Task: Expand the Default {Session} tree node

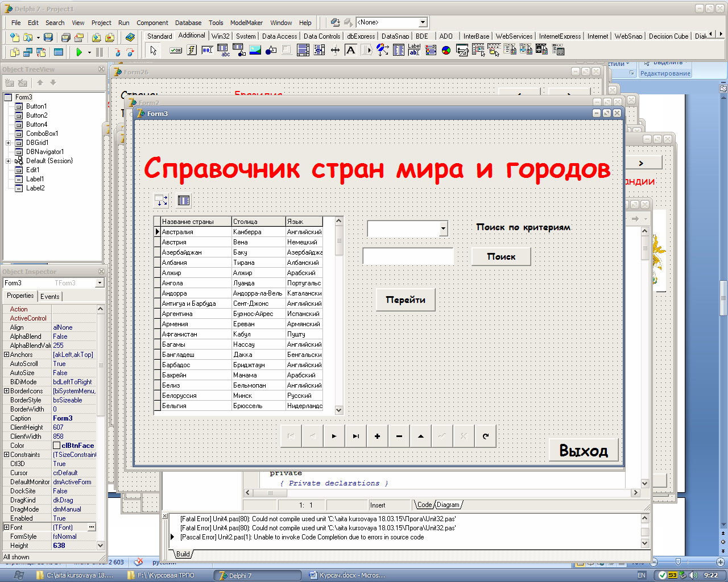Action: (8, 161)
